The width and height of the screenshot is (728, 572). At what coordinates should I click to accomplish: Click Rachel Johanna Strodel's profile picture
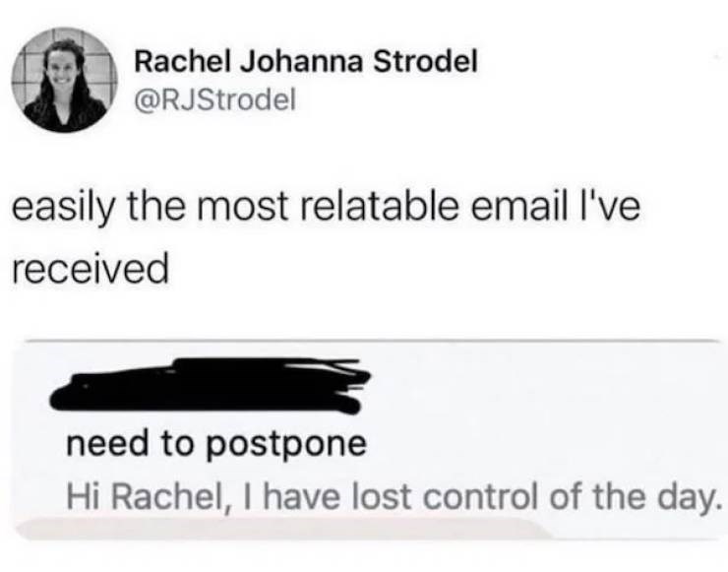(x=64, y=79)
